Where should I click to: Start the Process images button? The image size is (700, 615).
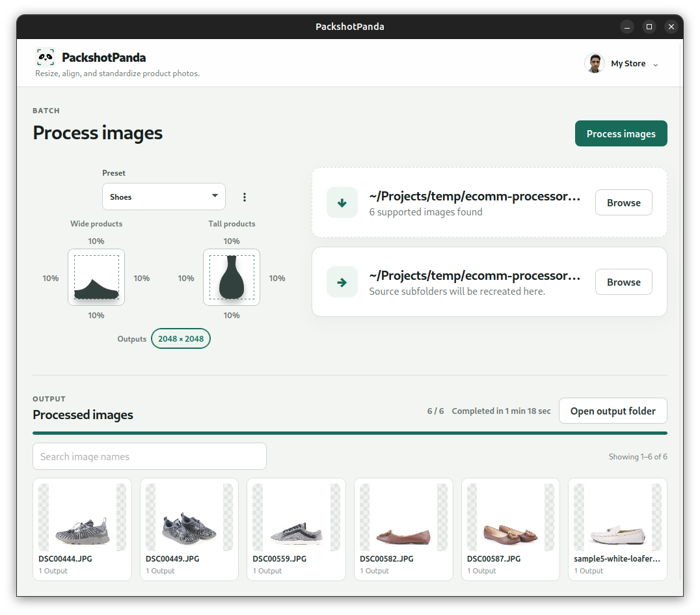[621, 133]
